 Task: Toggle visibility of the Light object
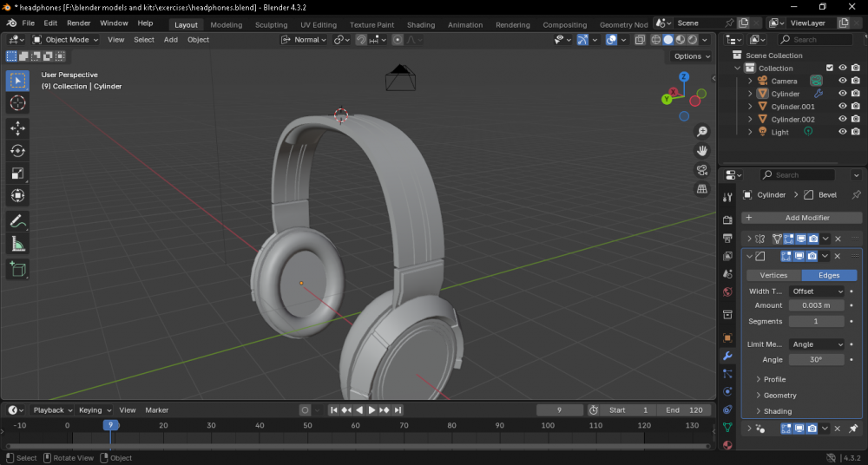click(842, 132)
